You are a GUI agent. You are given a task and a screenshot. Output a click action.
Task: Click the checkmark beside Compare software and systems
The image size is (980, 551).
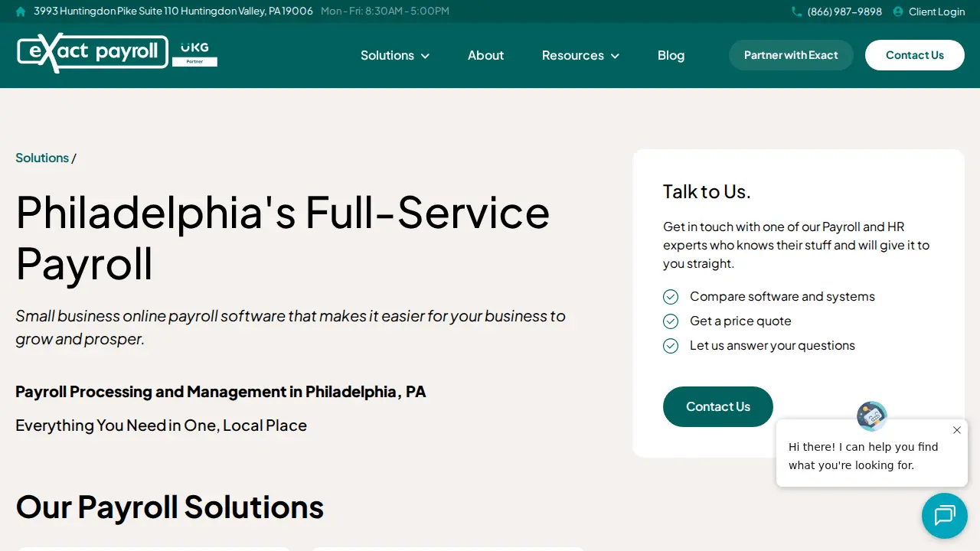click(x=671, y=297)
